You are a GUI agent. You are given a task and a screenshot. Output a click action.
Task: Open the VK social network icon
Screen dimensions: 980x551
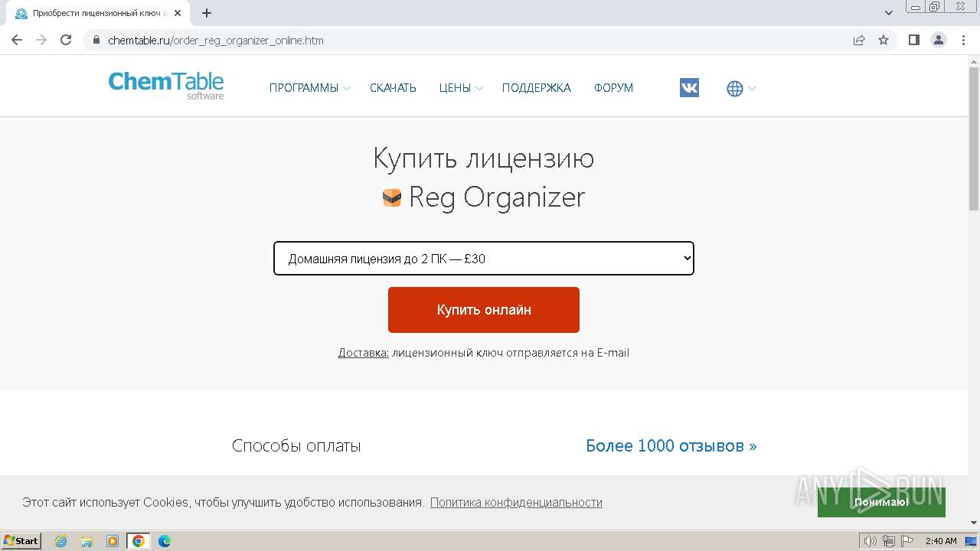(689, 88)
